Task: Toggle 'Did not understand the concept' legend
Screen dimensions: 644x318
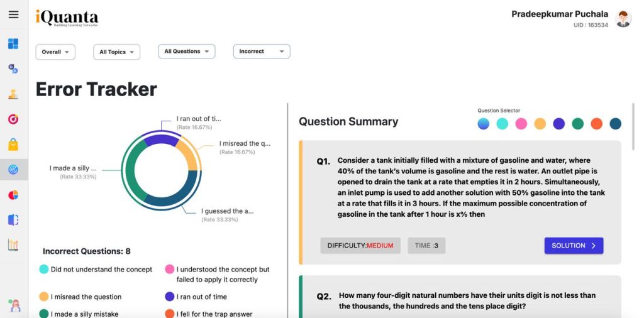Action: pos(96,269)
